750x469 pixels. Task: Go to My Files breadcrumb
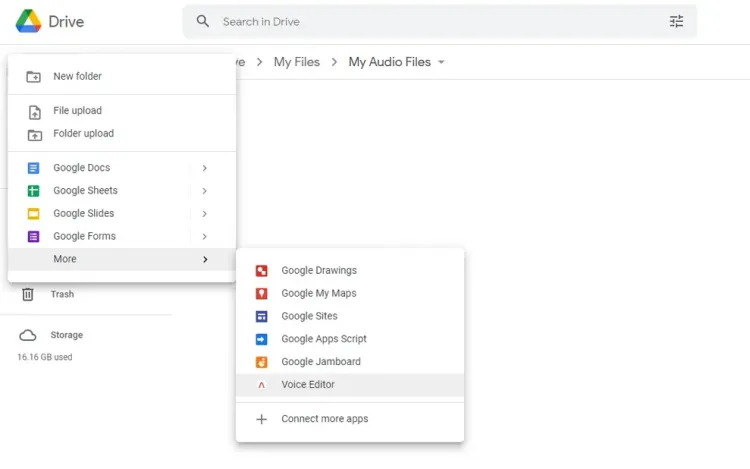(x=297, y=62)
